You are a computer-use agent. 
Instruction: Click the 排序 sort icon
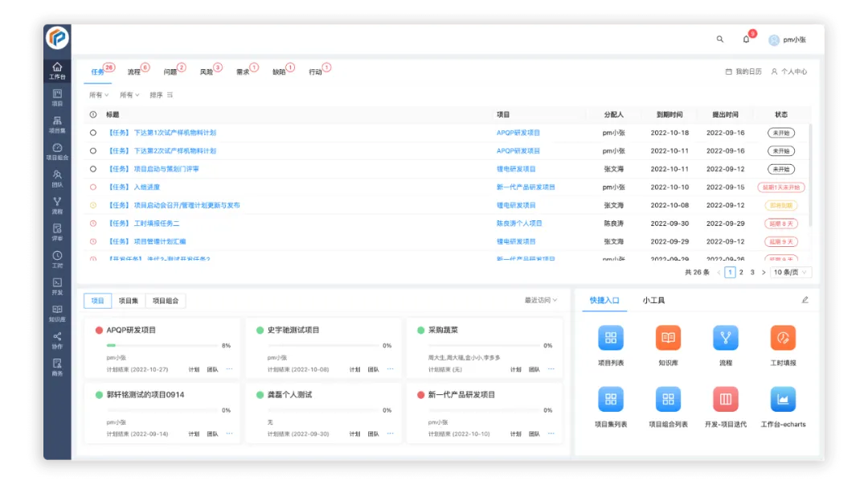170,96
